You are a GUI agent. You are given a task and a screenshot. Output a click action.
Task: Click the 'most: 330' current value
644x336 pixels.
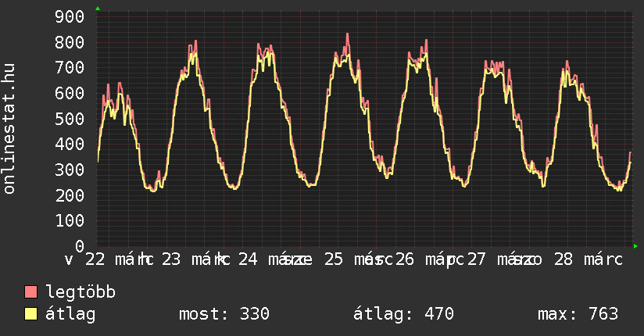coord(224,314)
